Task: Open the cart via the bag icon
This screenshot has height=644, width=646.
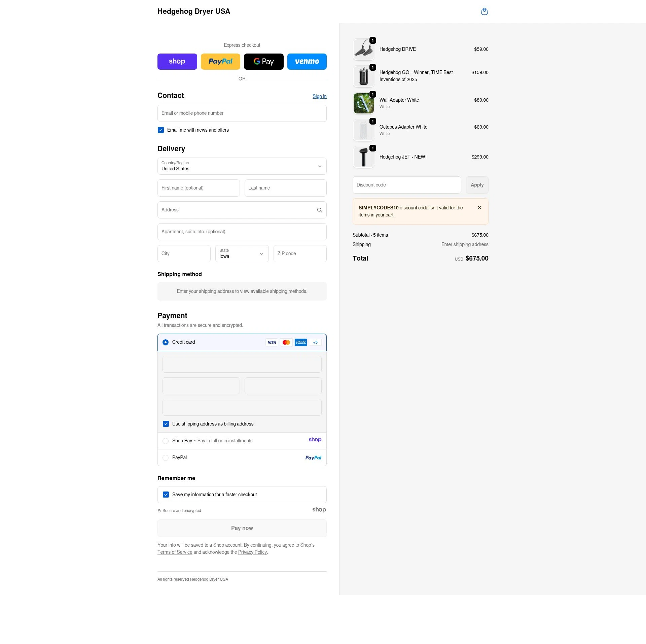Action: pyautogui.click(x=485, y=11)
